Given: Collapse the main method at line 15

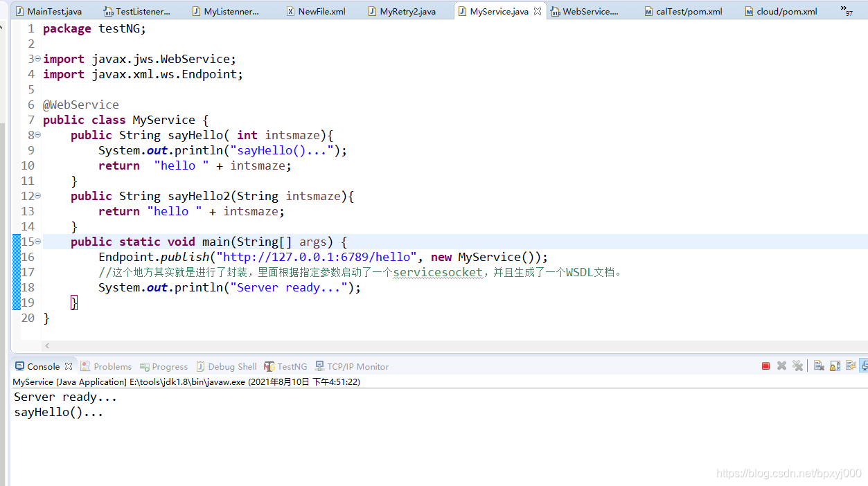Looking at the screenshot, I should (37, 241).
